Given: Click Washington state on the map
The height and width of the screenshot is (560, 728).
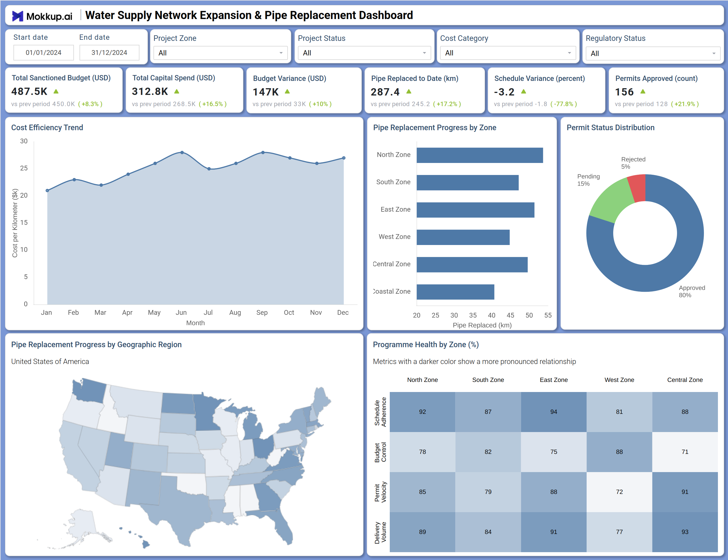Looking at the screenshot, I should pos(90,391).
